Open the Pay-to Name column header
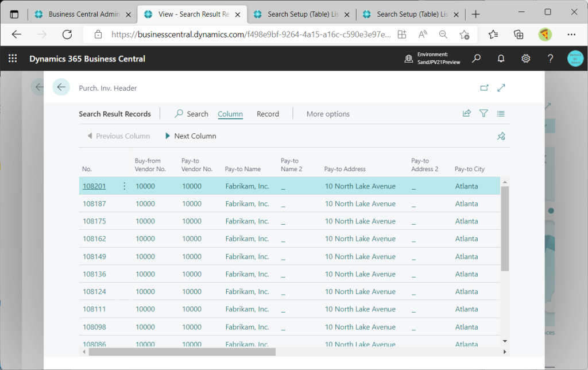The image size is (588, 370). (243, 169)
